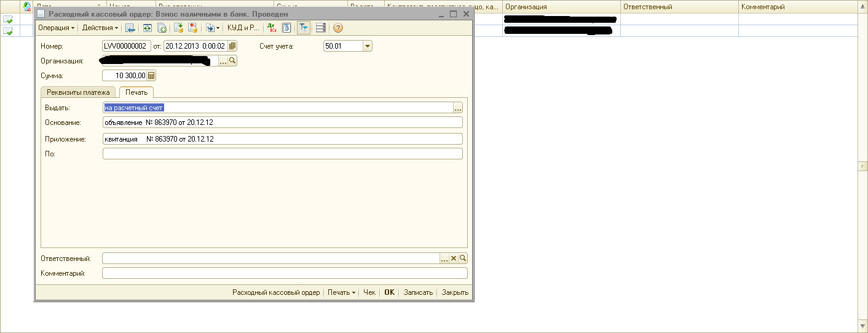Viewport: 868px width, 333px height.
Task: Click the calendar icon next to date
Action: click(232, 46)
